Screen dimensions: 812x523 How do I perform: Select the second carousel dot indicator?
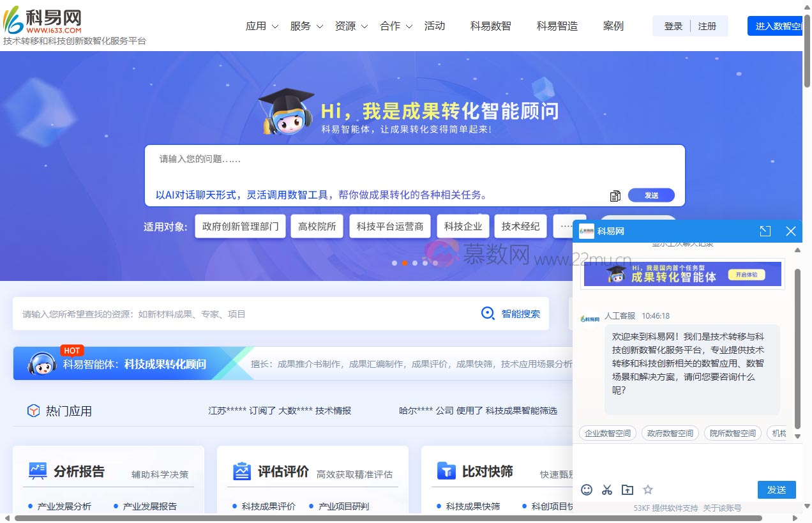tap(404, 262)
